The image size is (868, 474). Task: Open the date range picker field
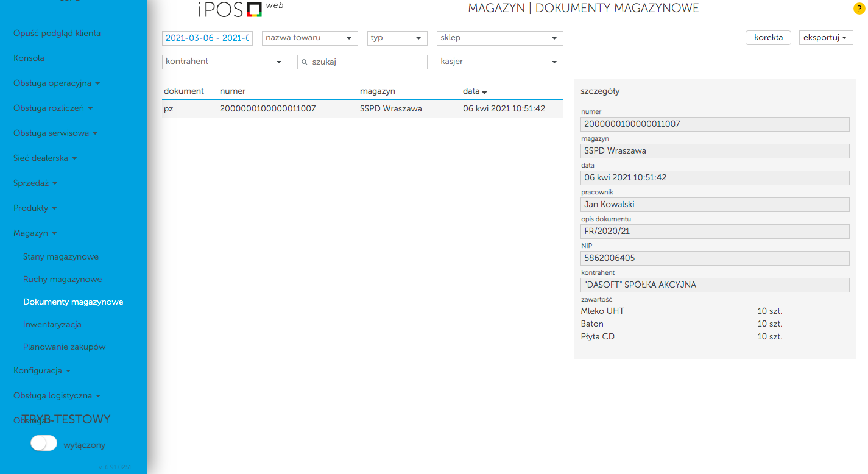(x=207, y=38)
